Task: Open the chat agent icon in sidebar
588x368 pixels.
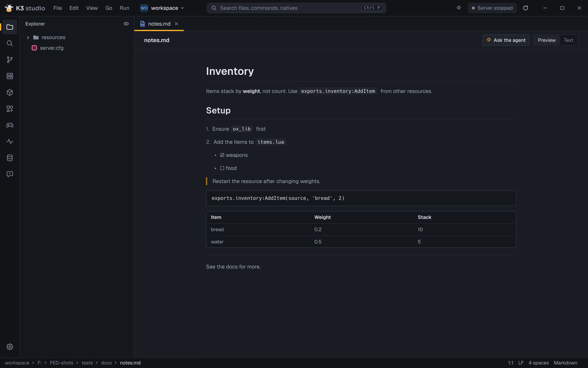Action: pyautogui.click(x=10, y=174)
